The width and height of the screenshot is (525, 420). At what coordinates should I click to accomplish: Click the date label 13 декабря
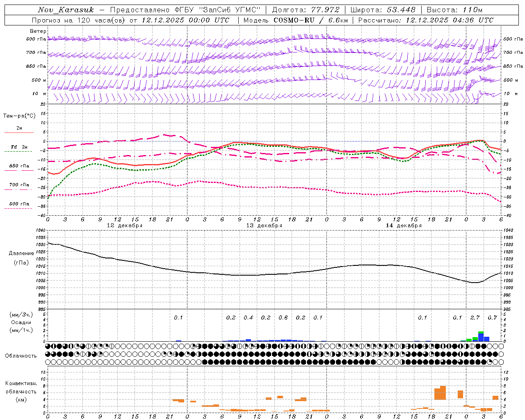pyautogui.click(x=264, y=226)
